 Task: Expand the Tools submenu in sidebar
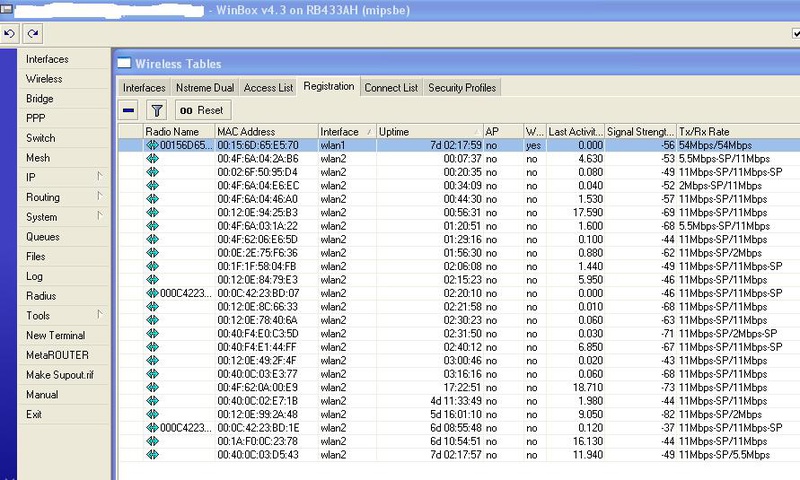pos(100,315)
